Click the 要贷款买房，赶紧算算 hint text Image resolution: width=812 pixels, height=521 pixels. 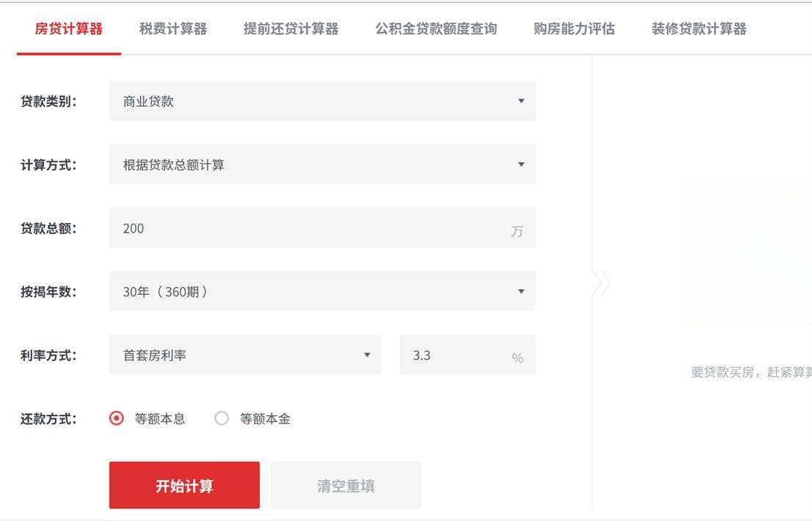pyautogui.click(x=751, y=372)
